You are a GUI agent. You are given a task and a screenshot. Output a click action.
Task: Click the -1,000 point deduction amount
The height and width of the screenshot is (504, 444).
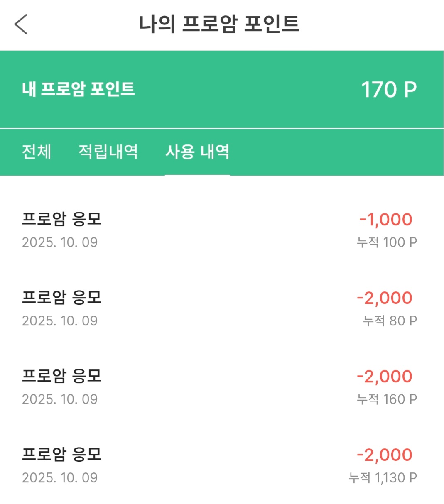386,219
